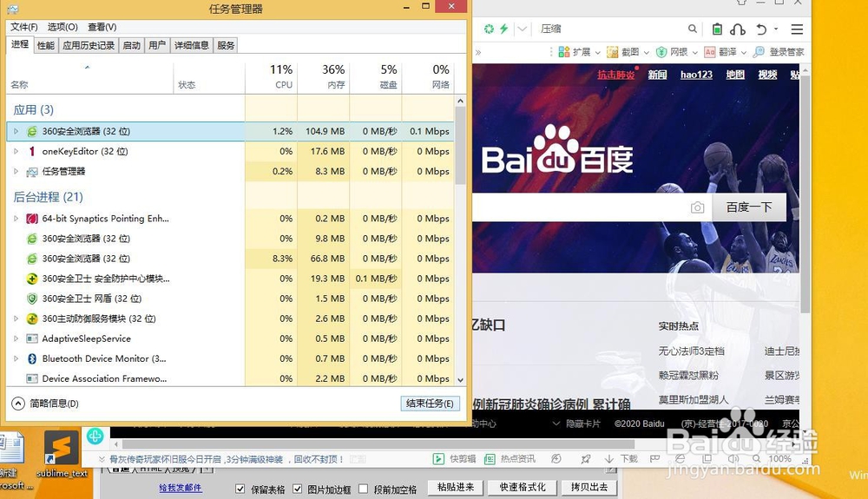This screenshot has height=499, width=868.
Task: Open the 选项(O) menu
Action: 62,27
